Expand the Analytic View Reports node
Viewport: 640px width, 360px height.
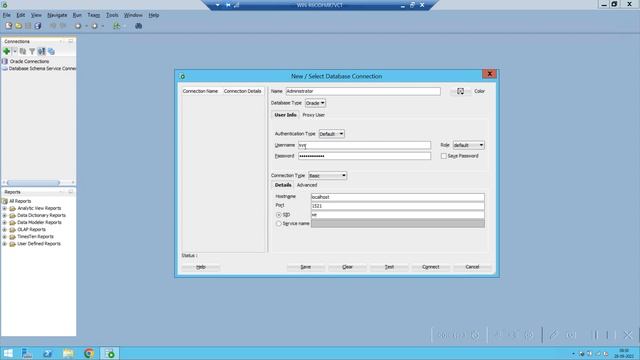[4, 208]
